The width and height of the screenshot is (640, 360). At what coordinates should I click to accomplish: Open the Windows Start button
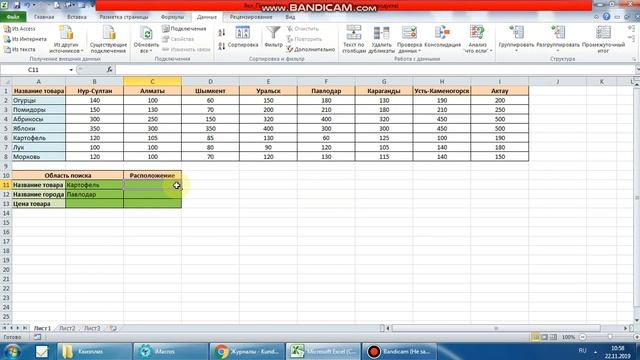tap(12, 351)
